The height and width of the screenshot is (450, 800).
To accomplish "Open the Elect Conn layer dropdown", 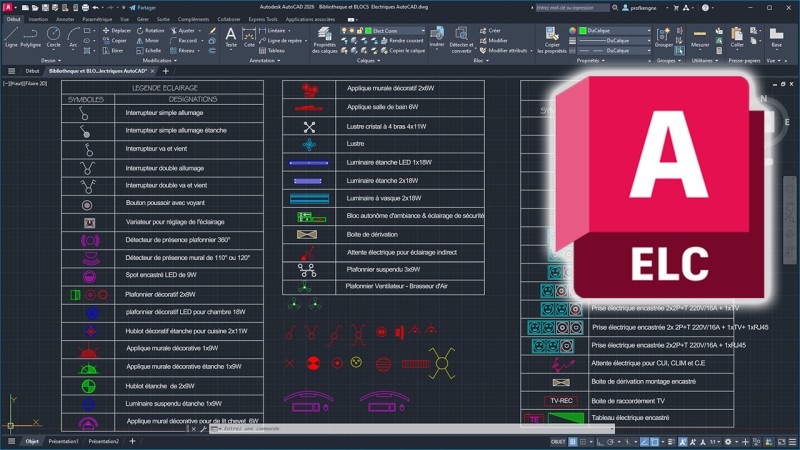I will tap(422, 31).
